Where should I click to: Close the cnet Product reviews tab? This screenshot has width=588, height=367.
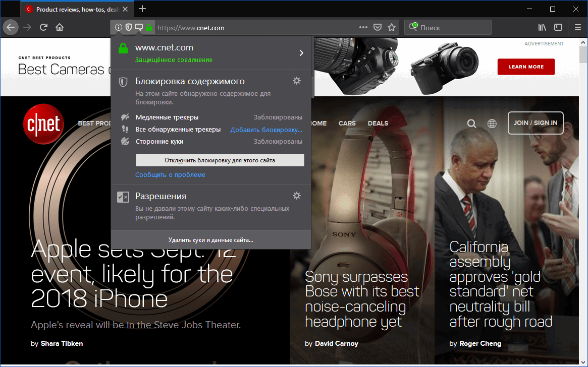point(125,10)
